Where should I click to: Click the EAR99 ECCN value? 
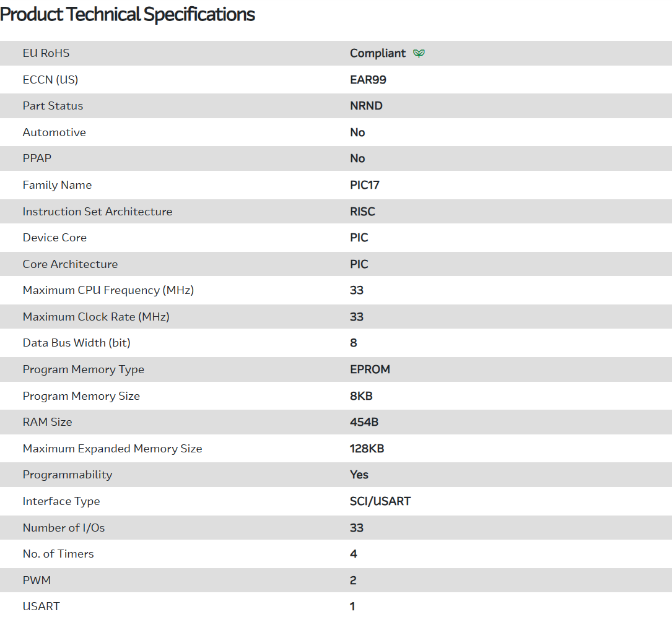point(368,80)
